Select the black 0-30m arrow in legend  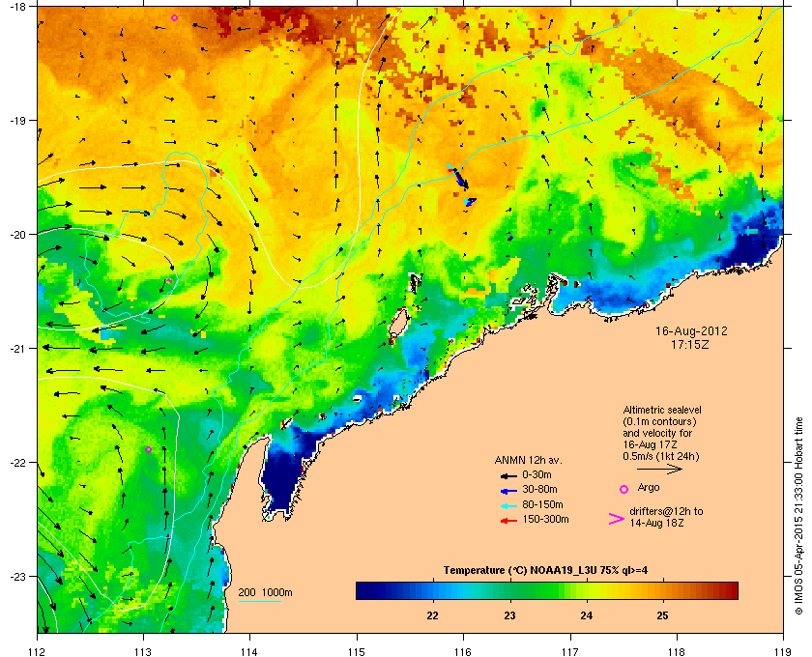(508, 475)
